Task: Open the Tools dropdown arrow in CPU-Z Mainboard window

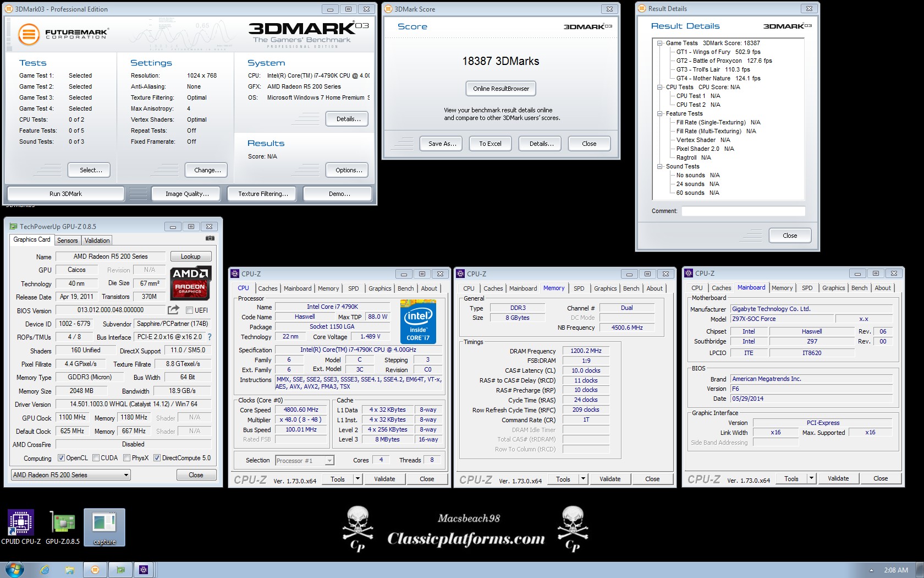Action: pyautogui.click(x=811, y=478)
